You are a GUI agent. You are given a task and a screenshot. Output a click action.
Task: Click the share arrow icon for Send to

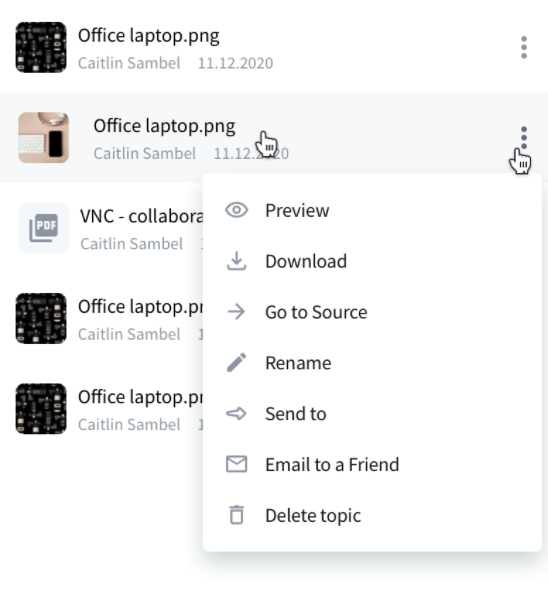pyautogui.click(x=236, y=413)
